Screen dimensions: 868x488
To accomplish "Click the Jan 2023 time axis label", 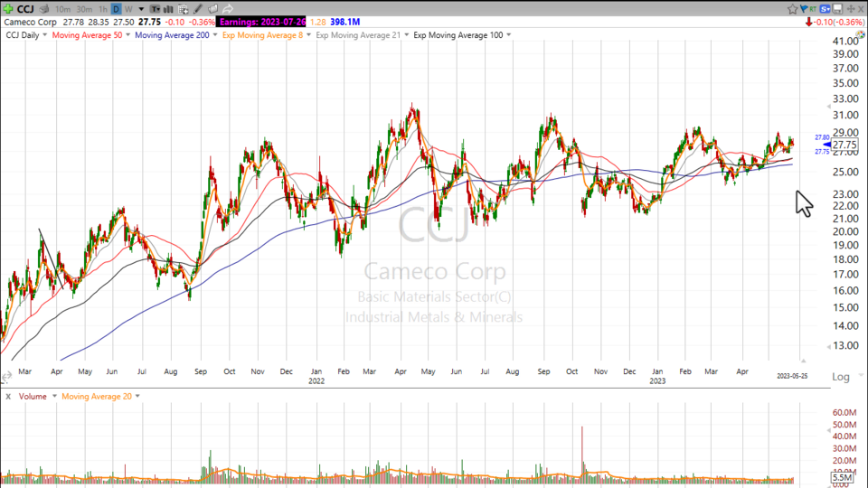I will [657, 376].
